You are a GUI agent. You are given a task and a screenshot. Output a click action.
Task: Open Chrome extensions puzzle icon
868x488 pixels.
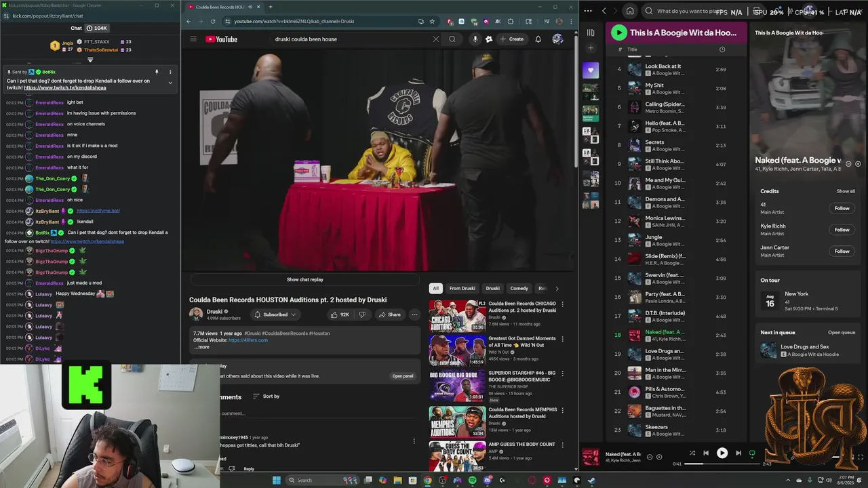511,21
